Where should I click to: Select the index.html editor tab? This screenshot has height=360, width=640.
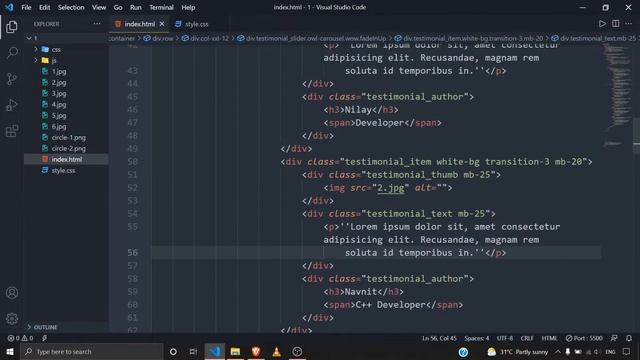pyautogui.click(x=140, y=24)
